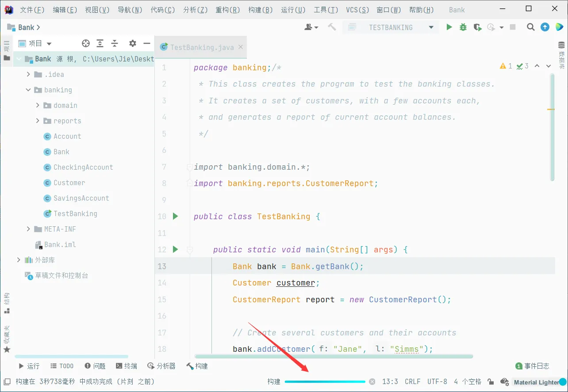Screen dimensions: 568x392
Task: Open Project panel settings gear
Action: (x=132, y=43)
